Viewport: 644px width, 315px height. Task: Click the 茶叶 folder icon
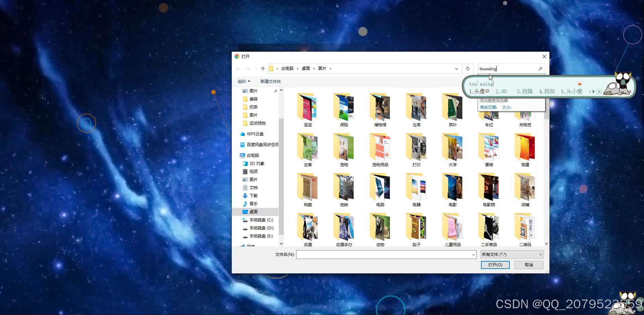(x=453, y=107)
